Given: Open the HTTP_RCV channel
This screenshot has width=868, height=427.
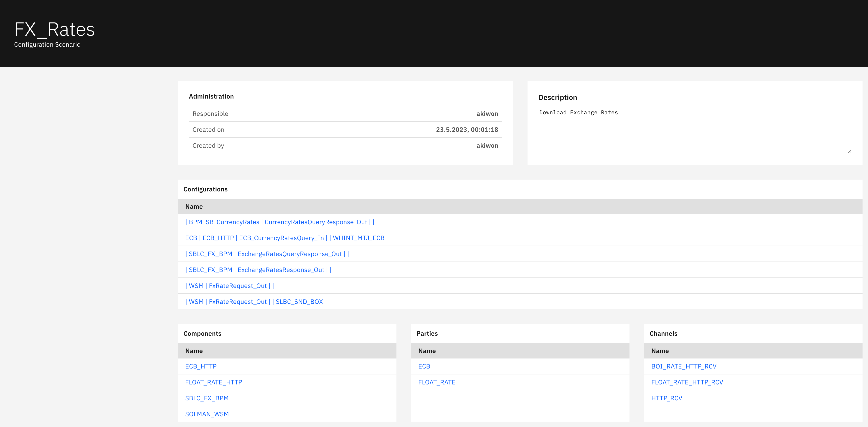Looking at the screenshot, I should (667, 398).
